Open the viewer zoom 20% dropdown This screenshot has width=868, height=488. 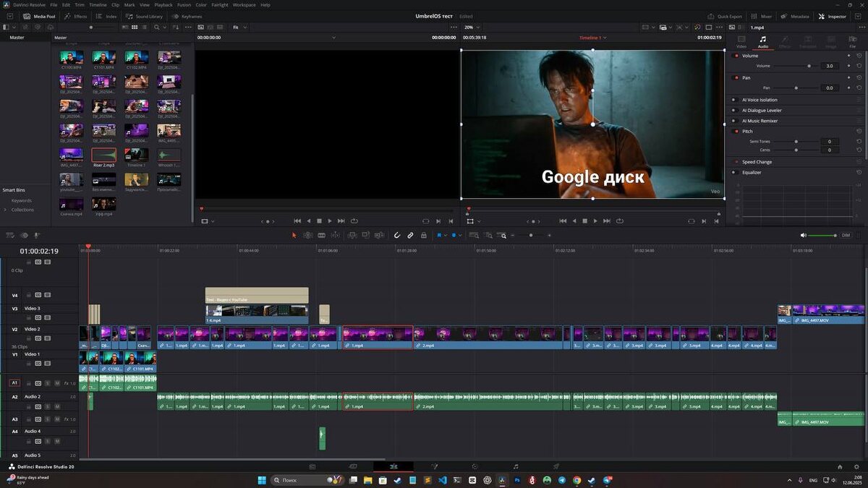tap(472, 27)
